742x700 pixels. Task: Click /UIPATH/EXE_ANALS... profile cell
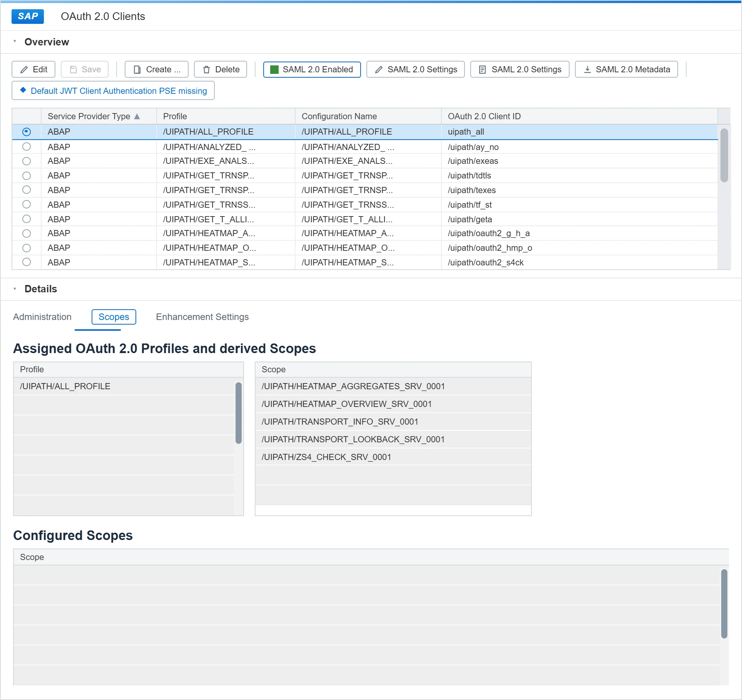[226, 161]
